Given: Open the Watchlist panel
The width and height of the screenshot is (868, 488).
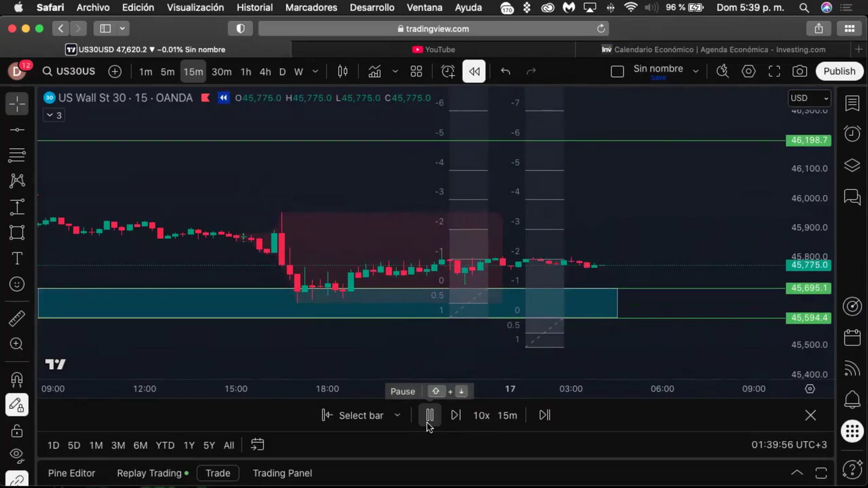Looking at the screenshot, I should (x=852, y=103).
